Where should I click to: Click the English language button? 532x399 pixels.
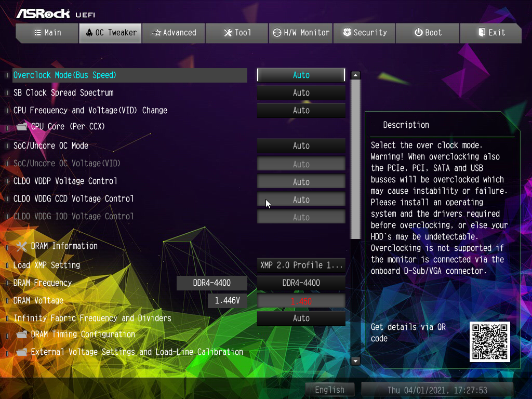329,390
